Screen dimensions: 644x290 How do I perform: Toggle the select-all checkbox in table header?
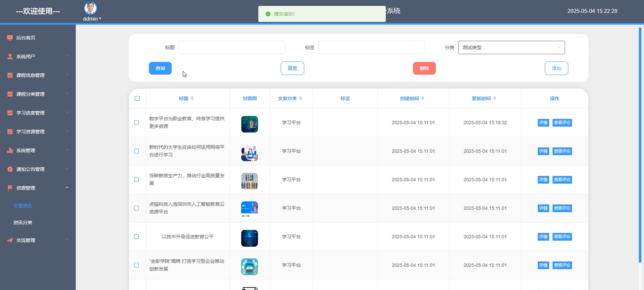137,99
